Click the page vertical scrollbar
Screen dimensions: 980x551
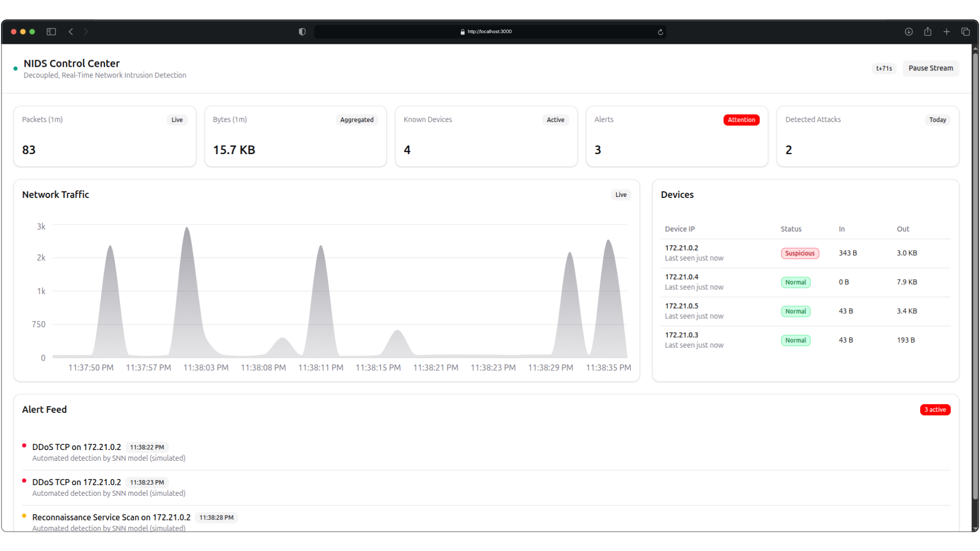pyautogui.click(x=975, y=275)
